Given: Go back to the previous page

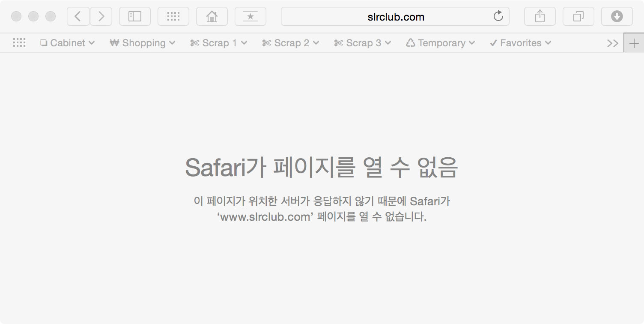Looking at the screenshot, I should pos(78,17).
